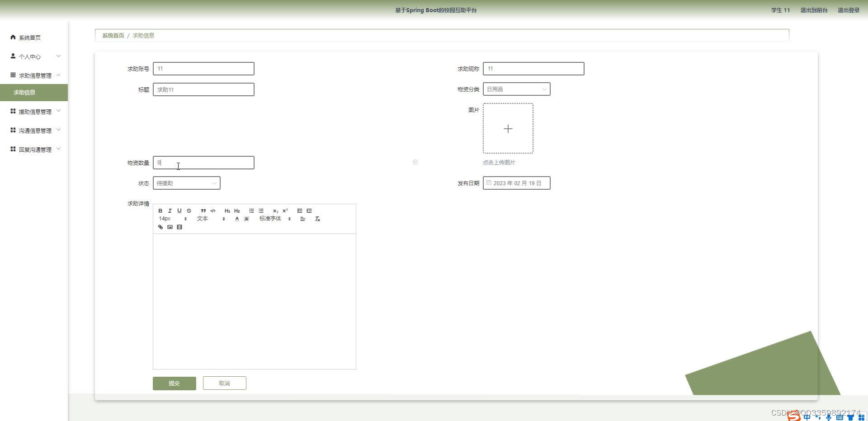Click the clear icon beside 物资数量
868x421 pixels.
coord(415,162)
